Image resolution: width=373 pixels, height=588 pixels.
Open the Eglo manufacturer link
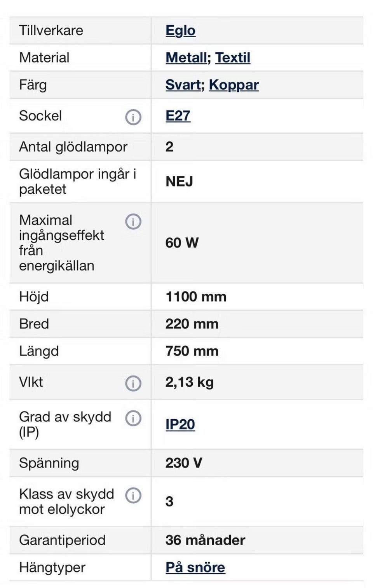pyautogui.click(x=180, y=31)
